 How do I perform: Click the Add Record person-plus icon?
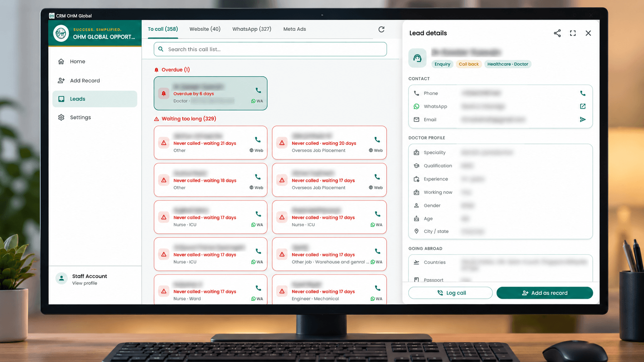coord(61,80)
